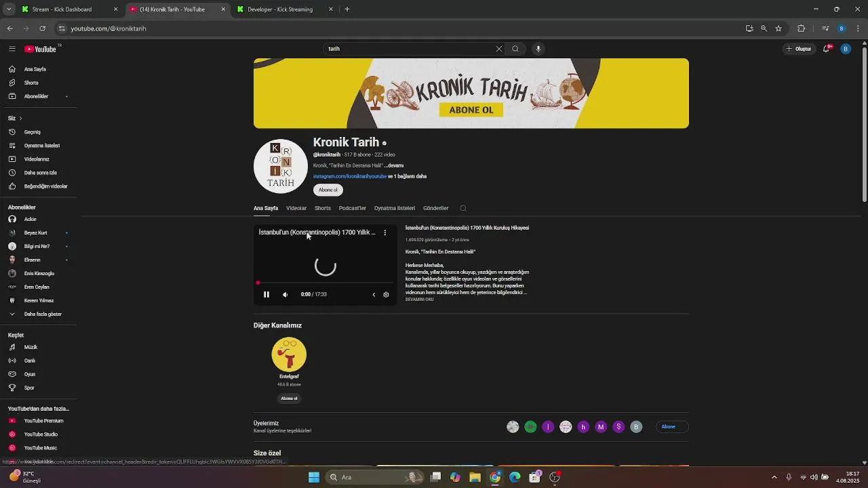Screen dimensions: 868x488
Task: Collapse player controls arrow
Action: pyautogui.click(x=374, y=294)
